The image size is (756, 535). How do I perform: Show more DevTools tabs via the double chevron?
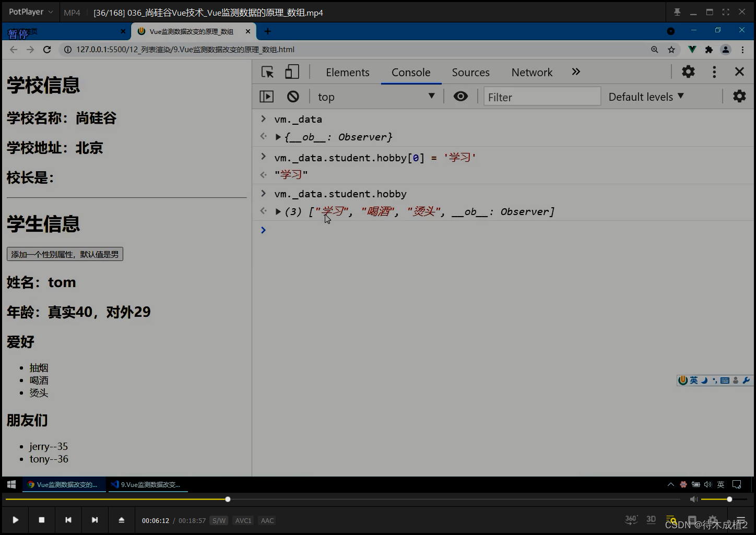pyautogui.click(x=576, y=72)
